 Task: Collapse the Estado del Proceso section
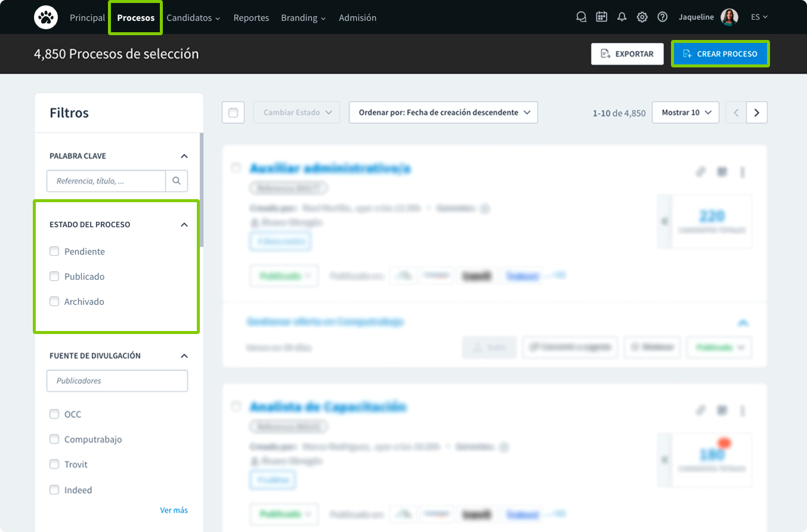click(184, 225)
